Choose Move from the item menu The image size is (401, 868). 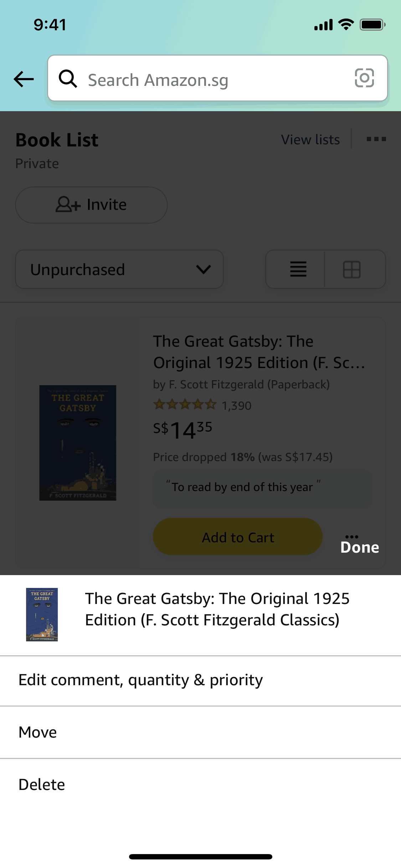coord(38,732)
